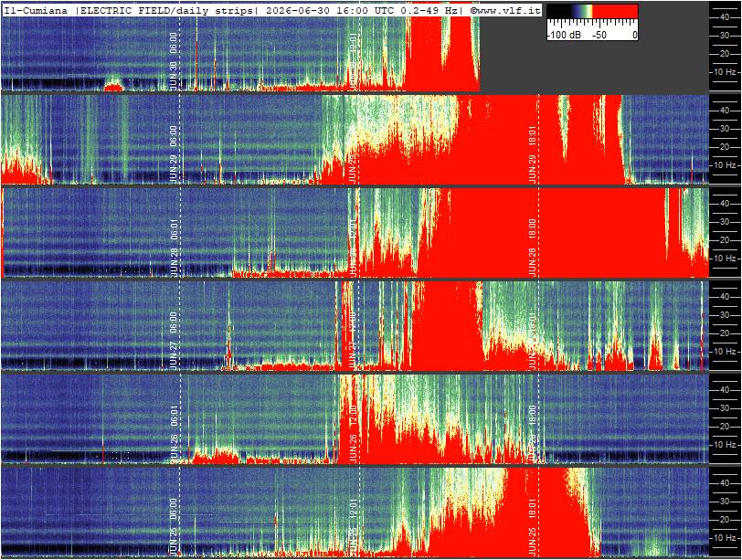Click the ELECTRIC FIELD/daily strips header text

click(x=166, y=10)
